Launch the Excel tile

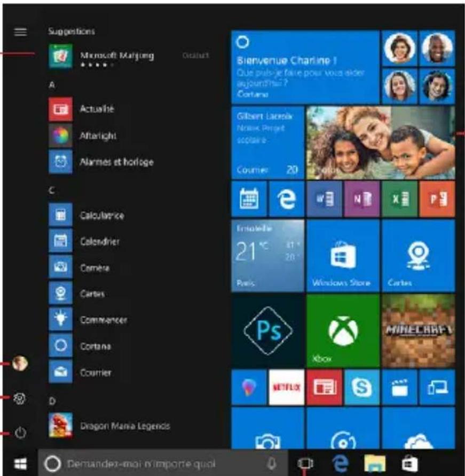[399, 199]
